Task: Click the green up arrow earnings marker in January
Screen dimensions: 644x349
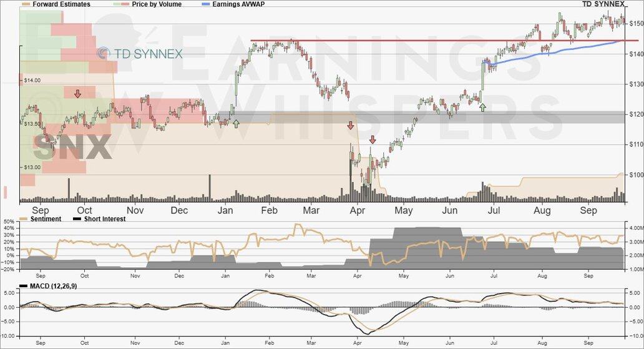Action: tap(236, 124)
